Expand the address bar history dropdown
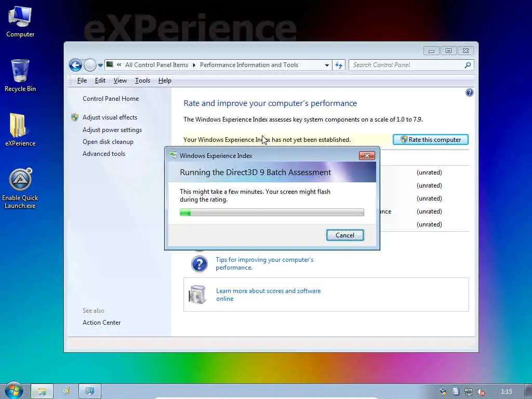This screenshot has height=399, width=532. coord(327,65)
